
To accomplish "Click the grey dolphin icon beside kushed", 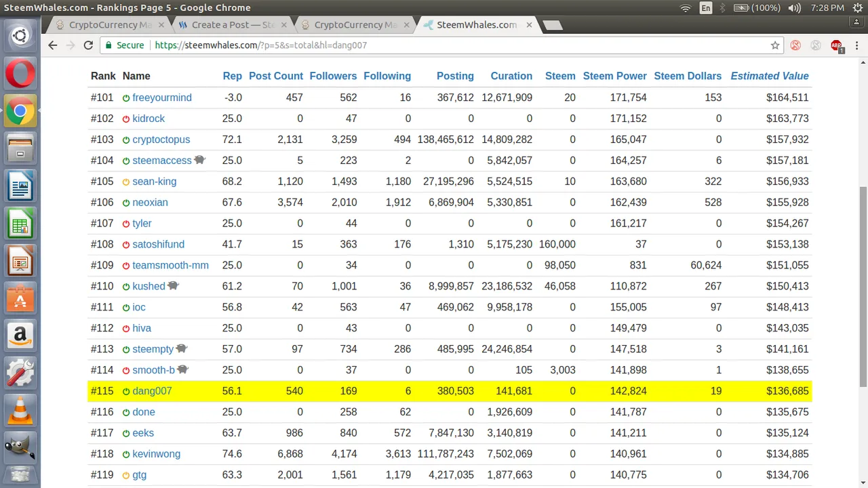I will [173, 285].
